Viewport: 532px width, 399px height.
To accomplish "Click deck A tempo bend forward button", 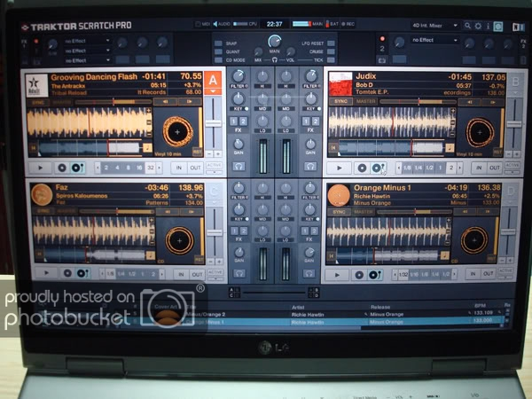I will pos(189,101).
